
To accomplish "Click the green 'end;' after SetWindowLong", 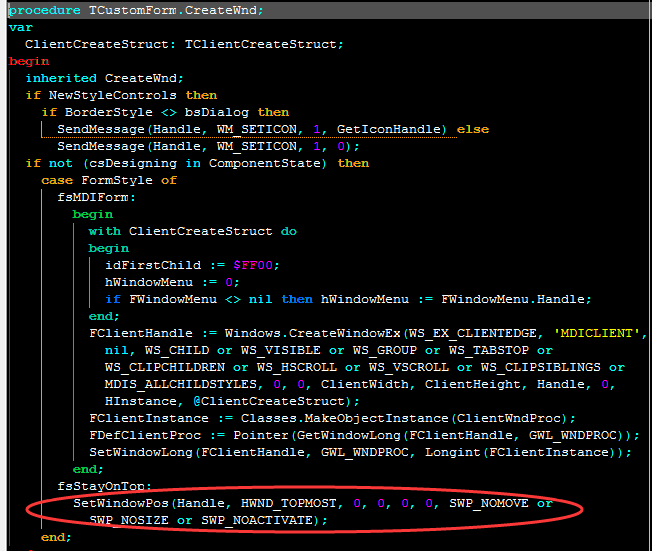I will click(88, 469).
